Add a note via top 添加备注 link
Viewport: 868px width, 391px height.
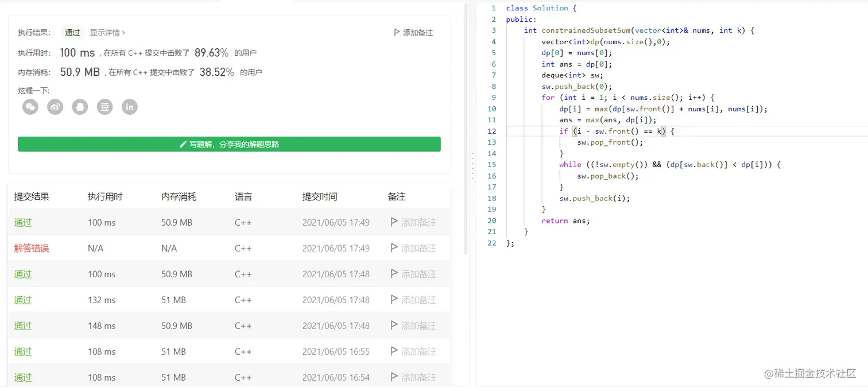pyautogui.click(x=418, y=33)
